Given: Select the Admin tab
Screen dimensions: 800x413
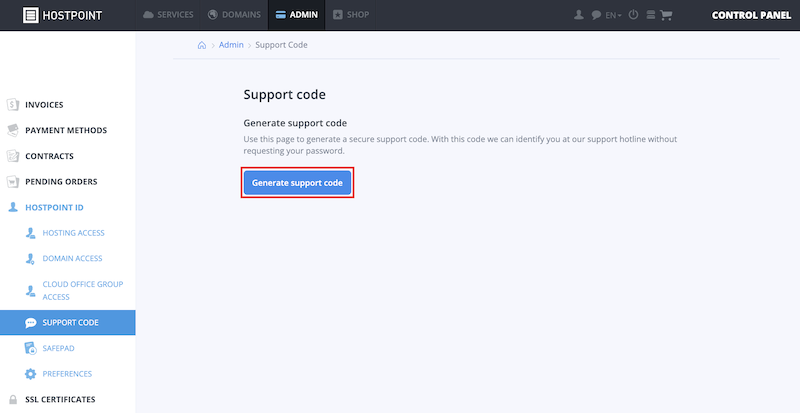Looking at the screenshot, I should tap(296, 15).
